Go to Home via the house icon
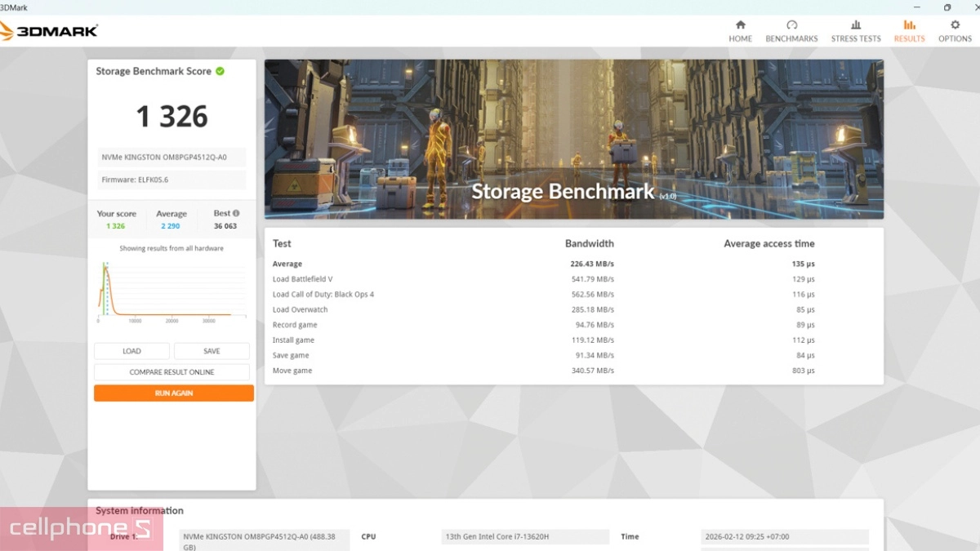The height and width of the screenshot is (551, 980). [740, 25]
